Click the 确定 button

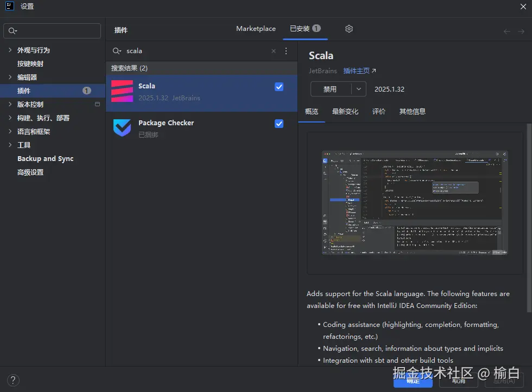[x=413, y=381]
